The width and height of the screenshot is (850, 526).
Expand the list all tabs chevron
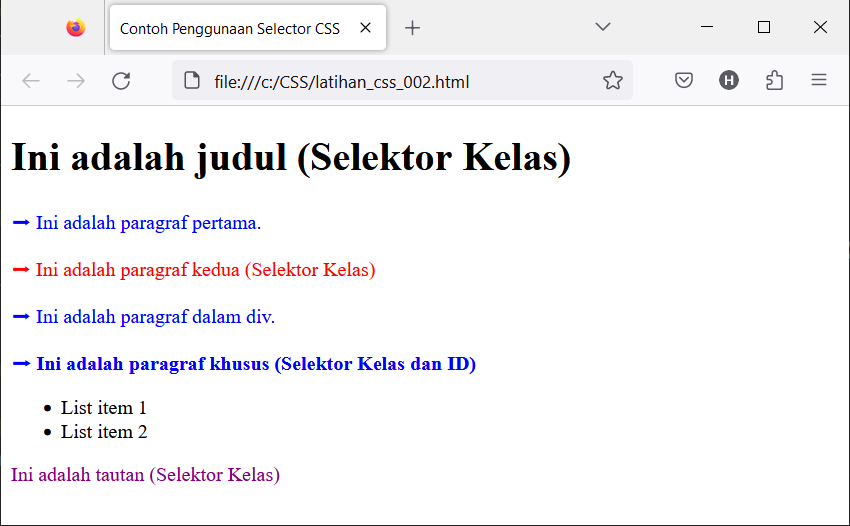603,27
